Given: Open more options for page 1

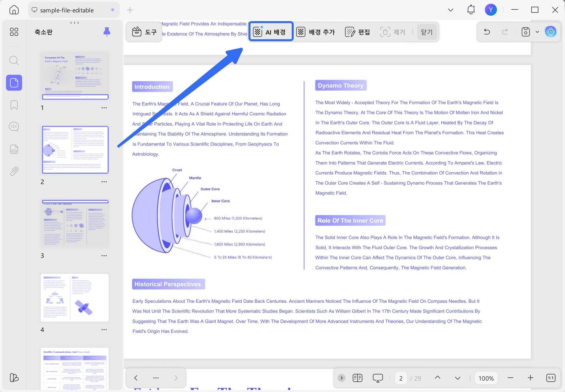Looking at the screenshot, I should [104, 108].
